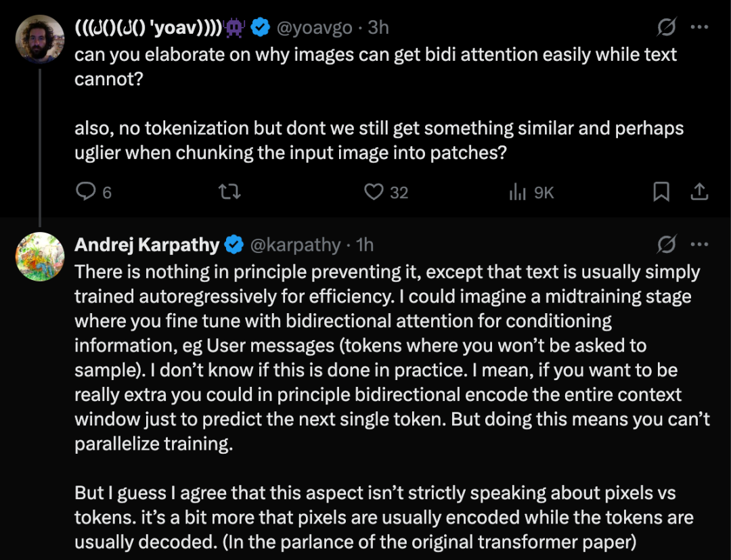View analytics showing 9K views
This screenshot has height=560, width=731.
pos(518,192)
